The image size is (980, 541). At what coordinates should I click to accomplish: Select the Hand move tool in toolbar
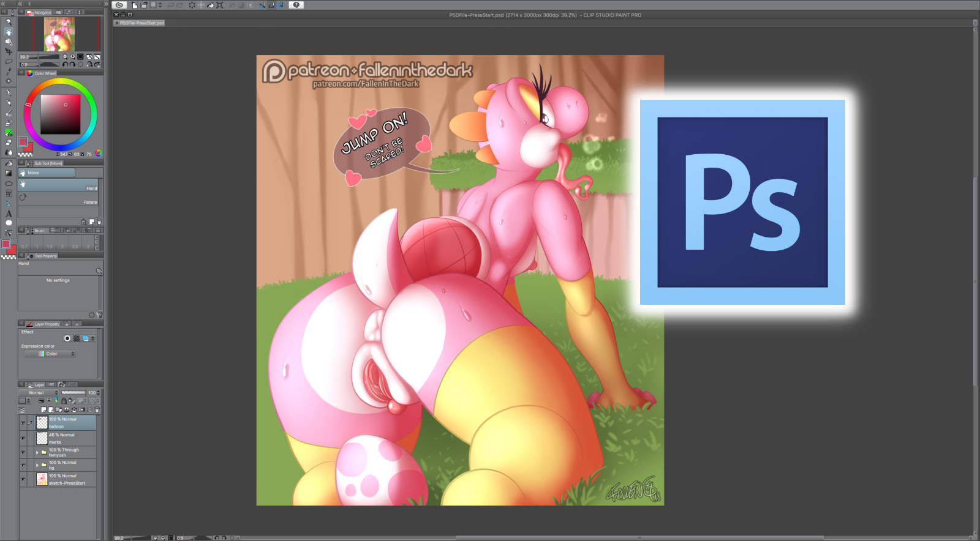(x=9, y=32)
